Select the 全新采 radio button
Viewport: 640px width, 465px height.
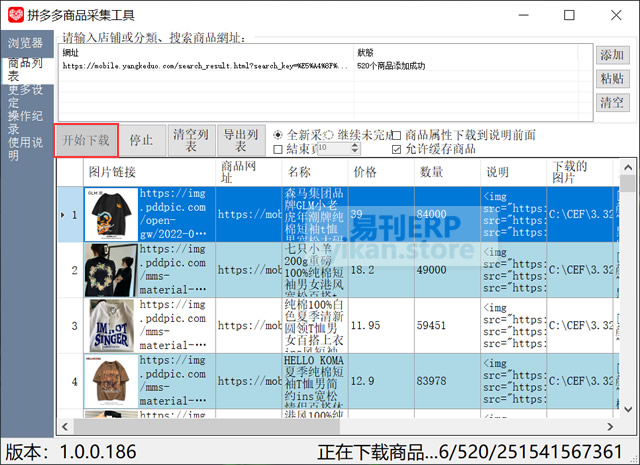(x=278, y=135)
